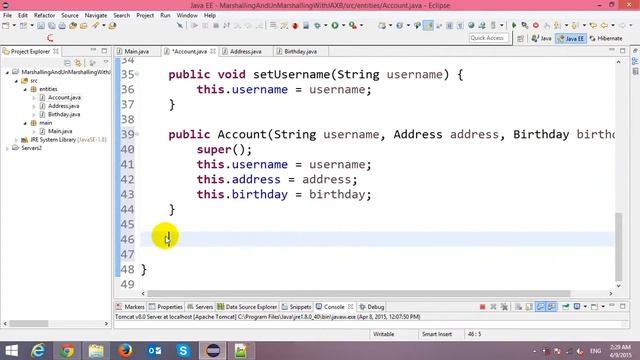This screenshot has width=640, height=360.
Task: Switch to the Java perspective
Action: pos(542,38)
